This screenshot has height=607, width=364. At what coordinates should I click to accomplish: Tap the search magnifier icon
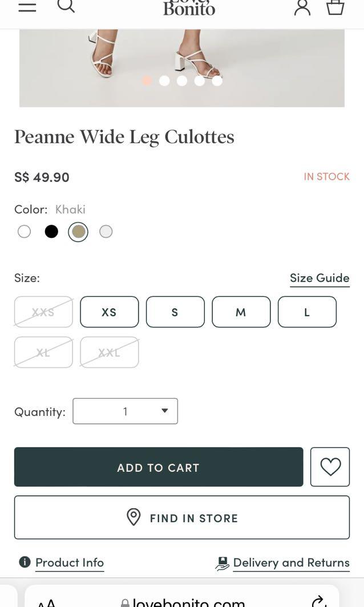pos(66,6)
